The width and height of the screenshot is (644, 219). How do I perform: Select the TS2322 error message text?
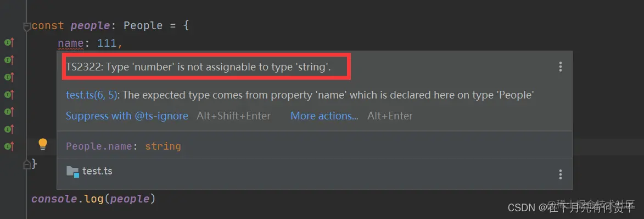(x=198, y=67)
